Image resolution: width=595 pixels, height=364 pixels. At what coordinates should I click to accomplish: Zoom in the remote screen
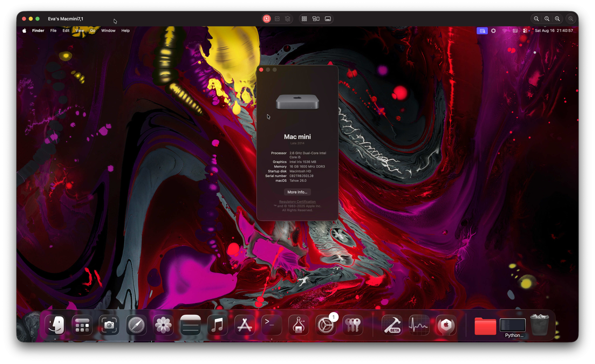click(557, 19)
